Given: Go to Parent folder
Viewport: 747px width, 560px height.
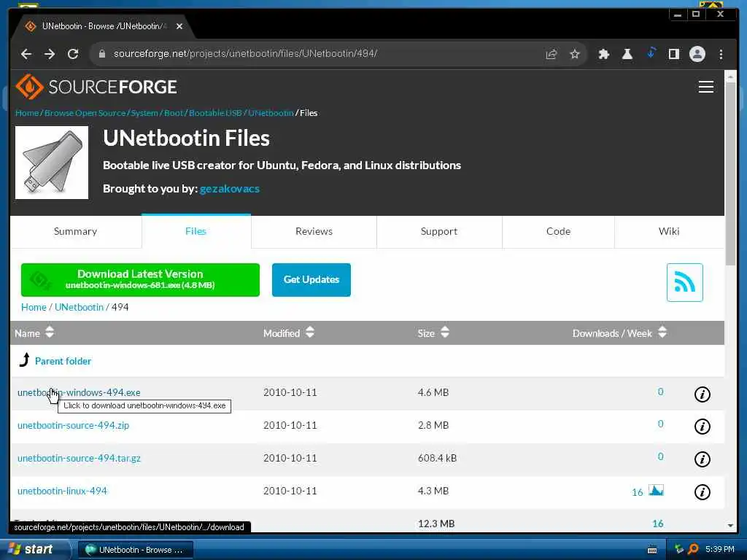Looking at the screenshot, I should coord(63,361).
